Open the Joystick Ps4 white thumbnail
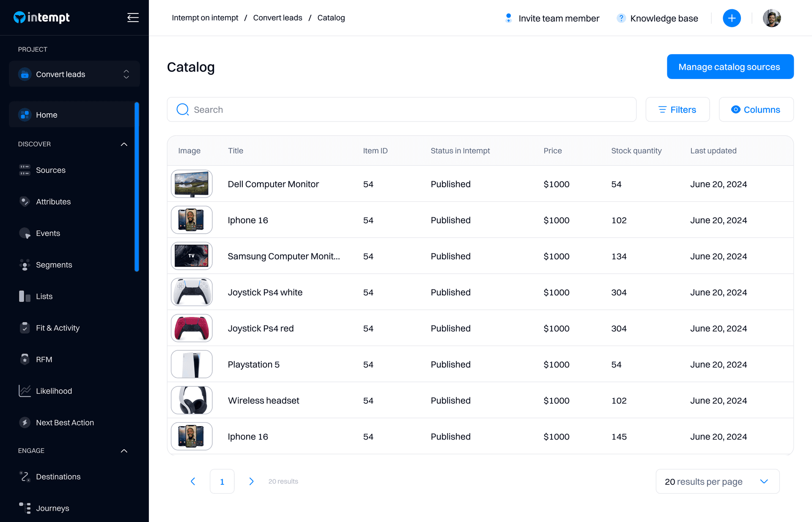Screen dimensions: 812x522 click(192, 292)
